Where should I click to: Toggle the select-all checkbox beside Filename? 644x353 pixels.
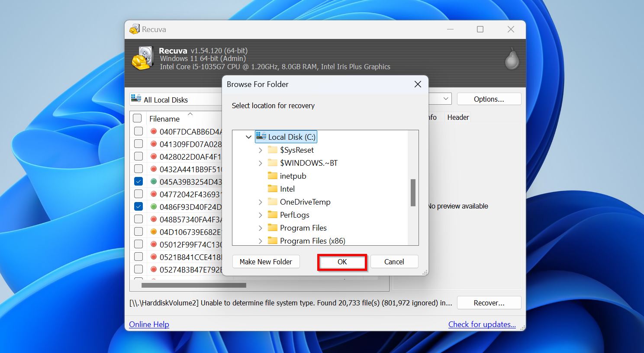point(137,119)
